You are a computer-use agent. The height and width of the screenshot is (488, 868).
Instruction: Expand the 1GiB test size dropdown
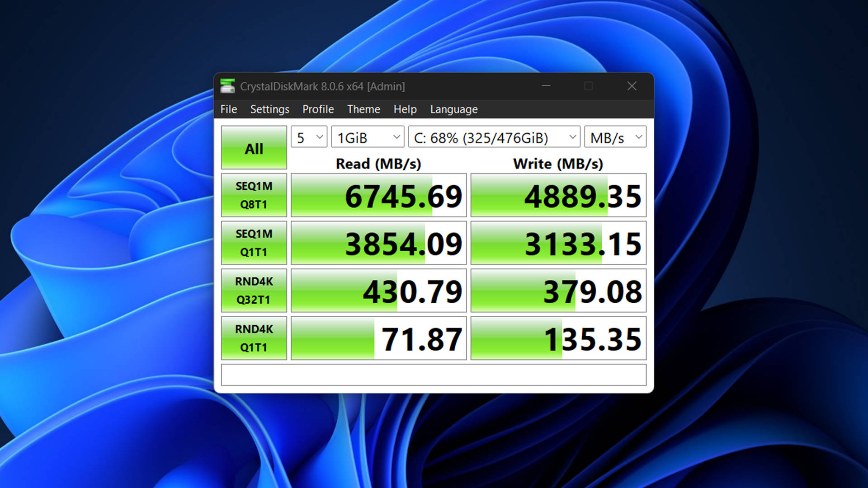tap(368, 137)
